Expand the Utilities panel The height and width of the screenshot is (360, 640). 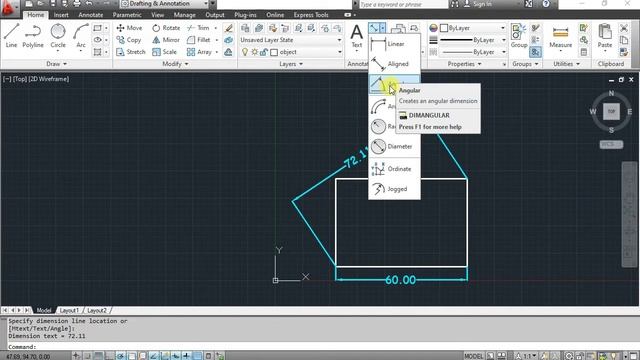(567, 64)
